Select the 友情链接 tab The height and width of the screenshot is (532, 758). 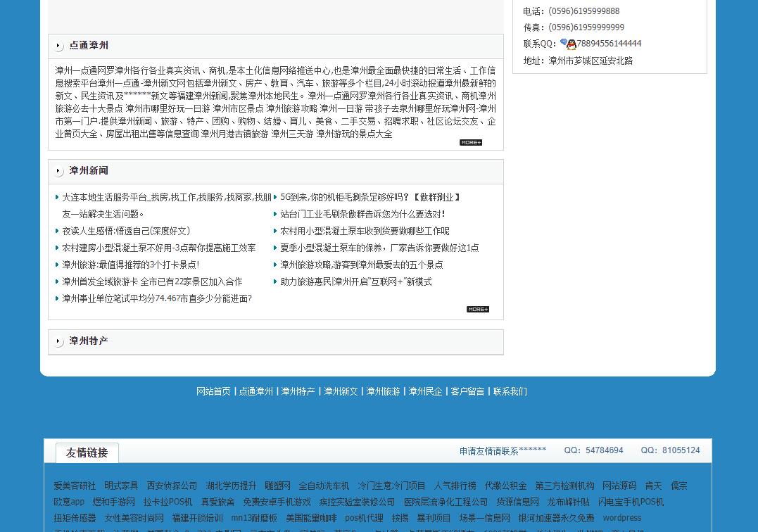coord(87,452)
